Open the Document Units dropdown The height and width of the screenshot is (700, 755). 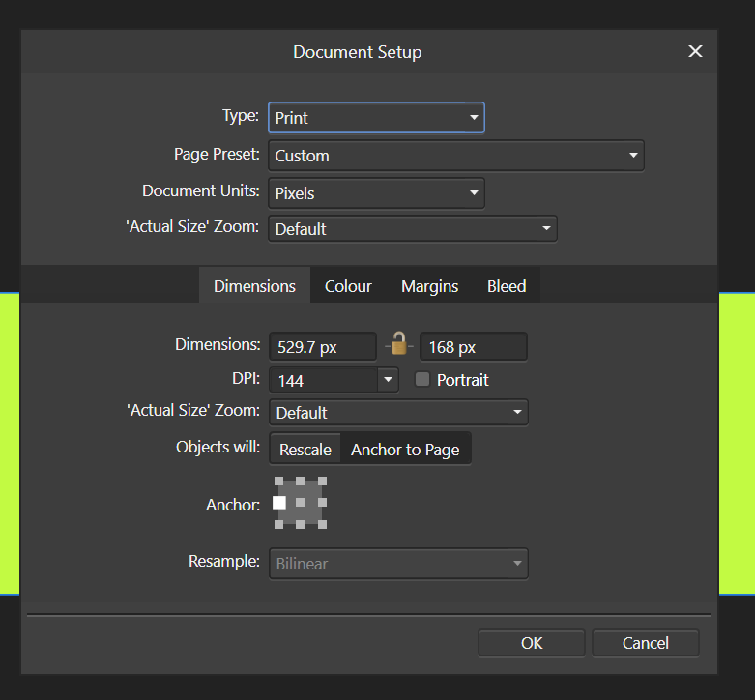click(376, 193)
